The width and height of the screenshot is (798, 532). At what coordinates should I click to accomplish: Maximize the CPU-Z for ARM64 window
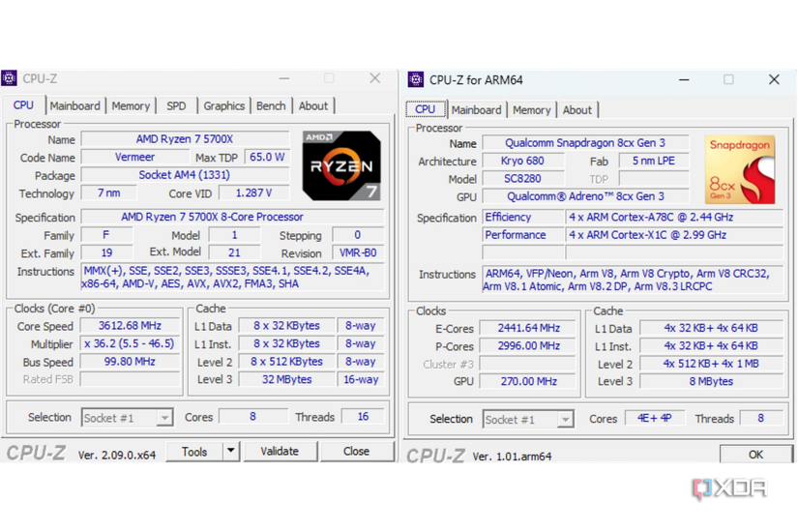coord(728,80)
